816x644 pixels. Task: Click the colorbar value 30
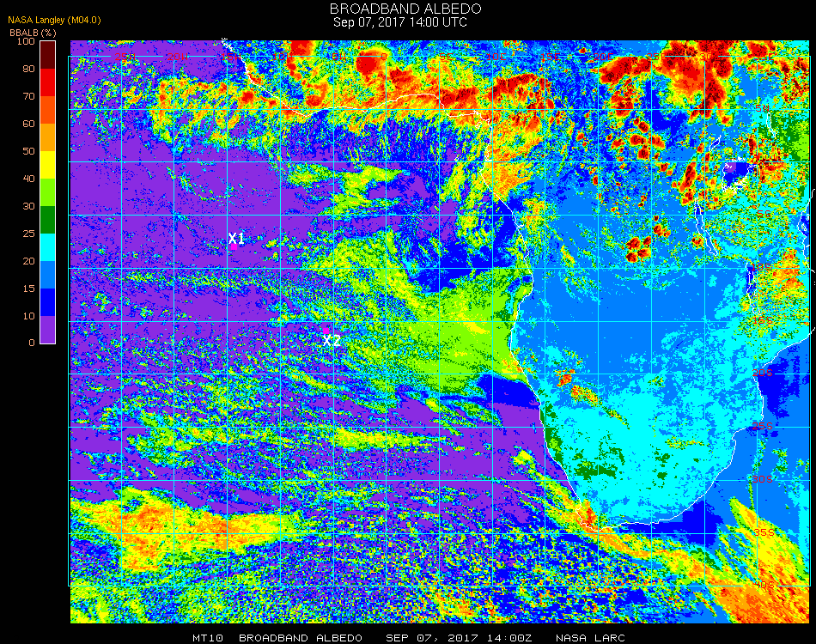point(28,207)
